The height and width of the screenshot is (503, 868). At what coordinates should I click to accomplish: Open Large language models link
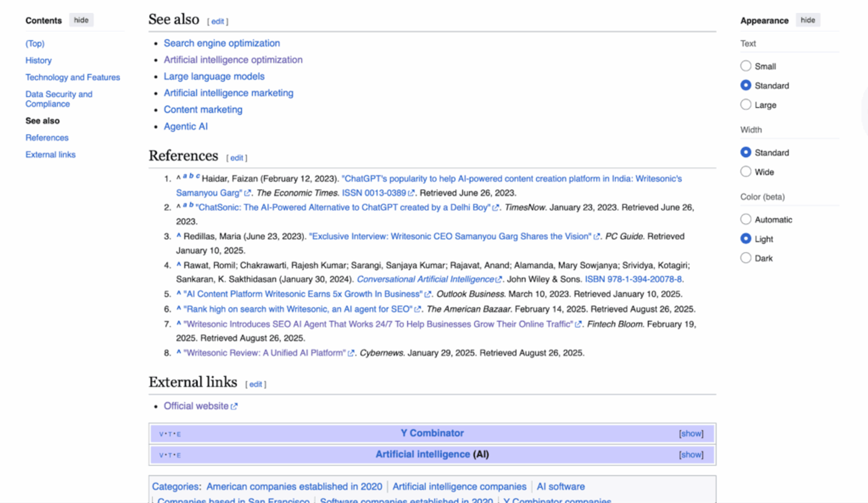(214, 76)
